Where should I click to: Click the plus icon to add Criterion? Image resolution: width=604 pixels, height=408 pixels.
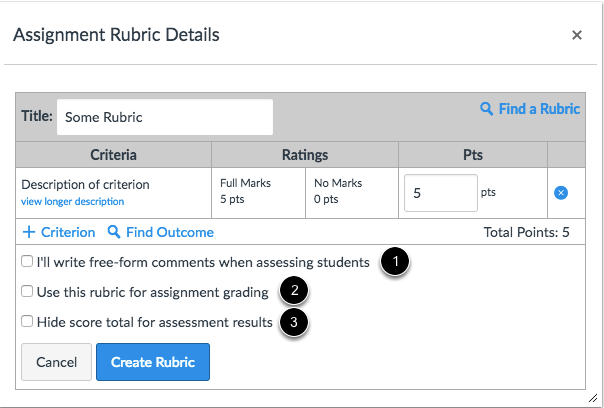tap(28, 232)
